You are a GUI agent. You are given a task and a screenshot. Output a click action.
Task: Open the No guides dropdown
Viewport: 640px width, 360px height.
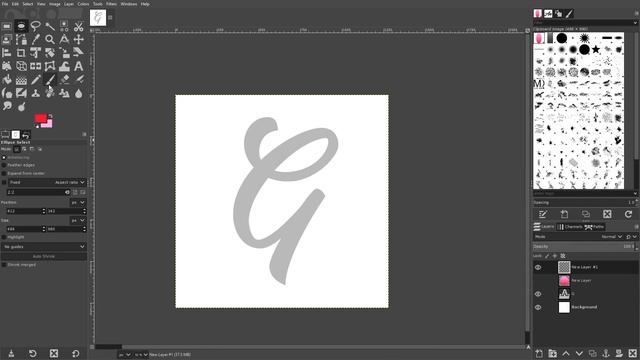coord(44,247)
